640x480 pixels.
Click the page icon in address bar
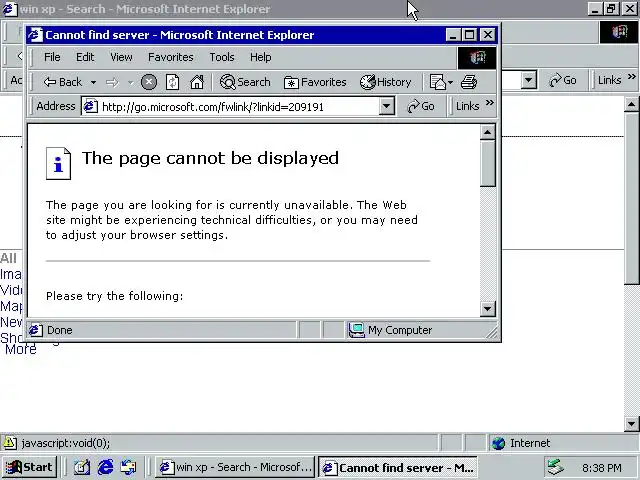tap(90, 107)
